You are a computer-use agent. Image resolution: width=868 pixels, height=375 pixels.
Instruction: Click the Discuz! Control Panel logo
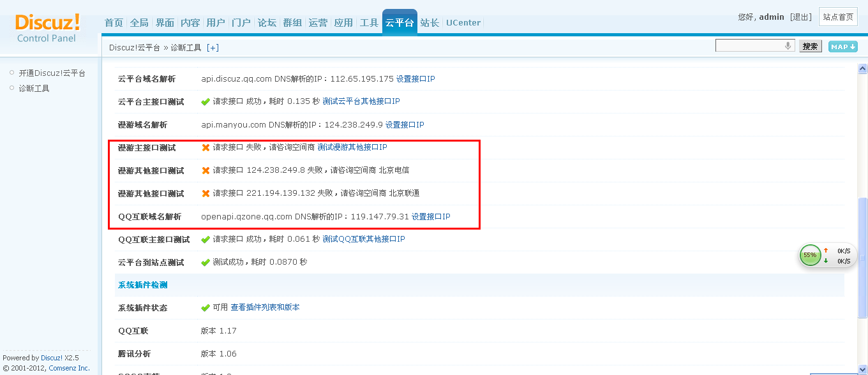pos(48,28)
